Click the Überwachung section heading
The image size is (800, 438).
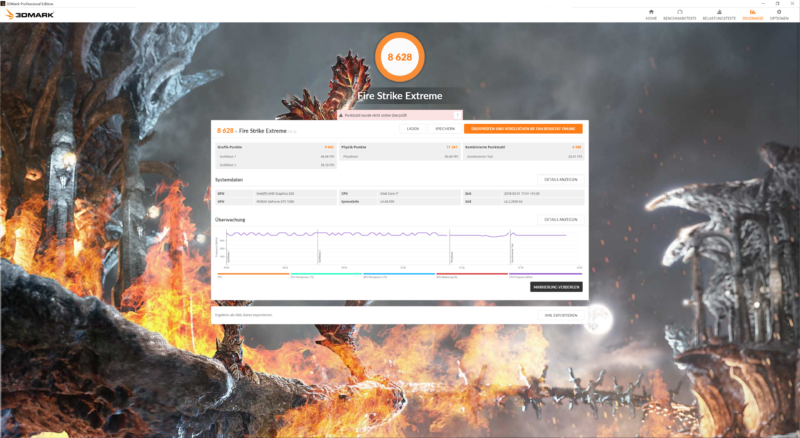[x=230, y=220]
